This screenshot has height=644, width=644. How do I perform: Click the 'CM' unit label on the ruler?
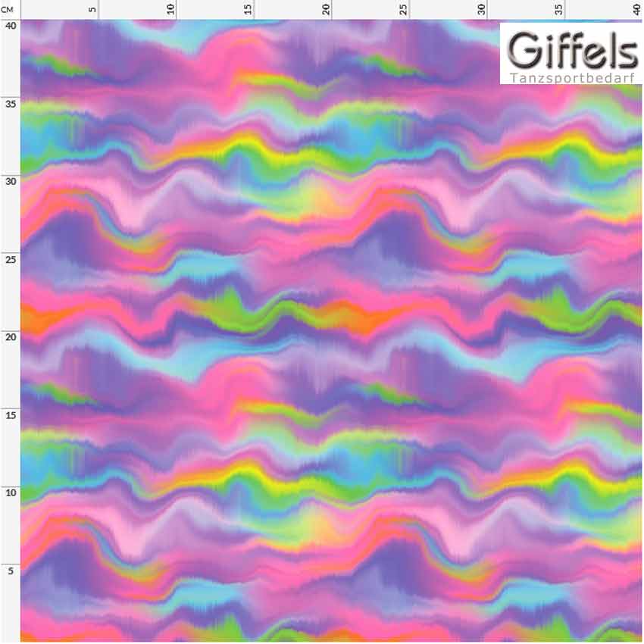coord(7,9)
